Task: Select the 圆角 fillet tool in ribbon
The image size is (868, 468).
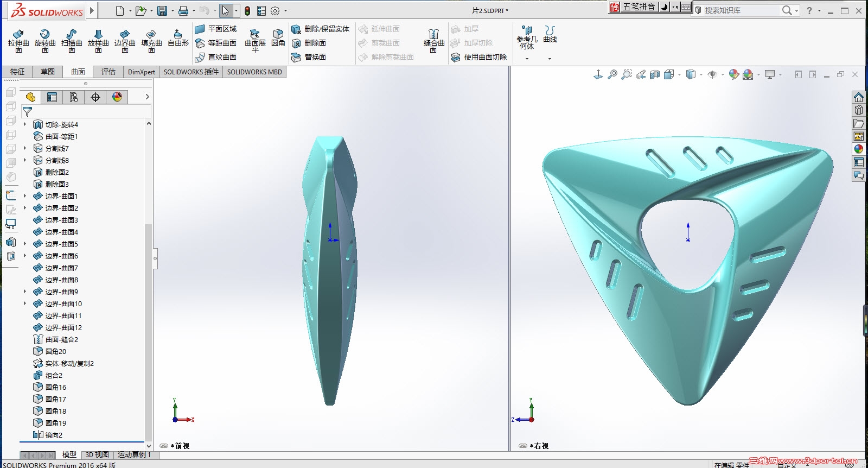Action: (x=278, y=37)
